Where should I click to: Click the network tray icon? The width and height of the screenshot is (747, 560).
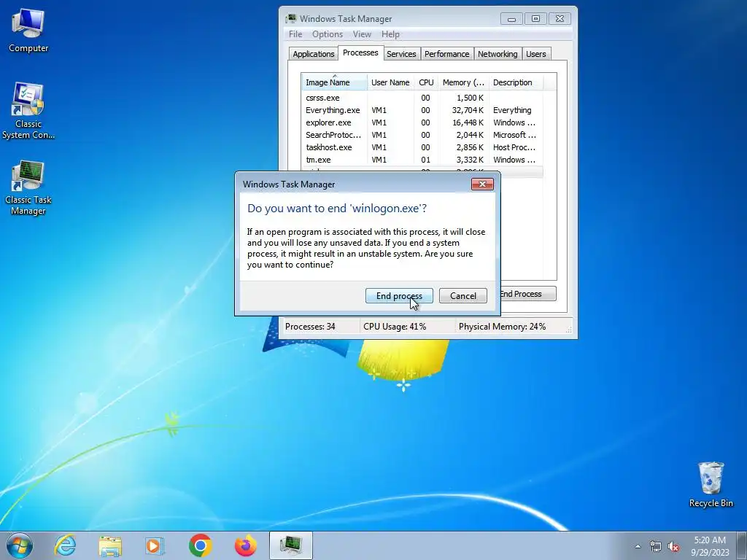(656, 546)
